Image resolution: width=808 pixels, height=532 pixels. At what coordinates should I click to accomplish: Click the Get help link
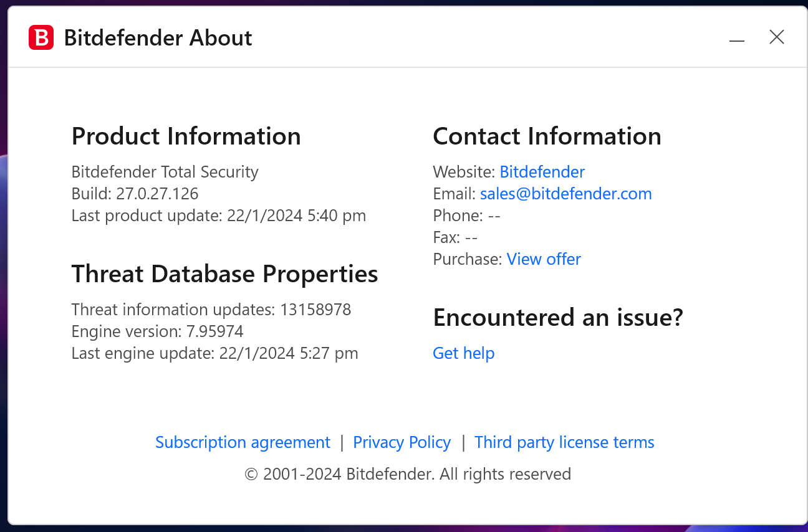(463, 353)
